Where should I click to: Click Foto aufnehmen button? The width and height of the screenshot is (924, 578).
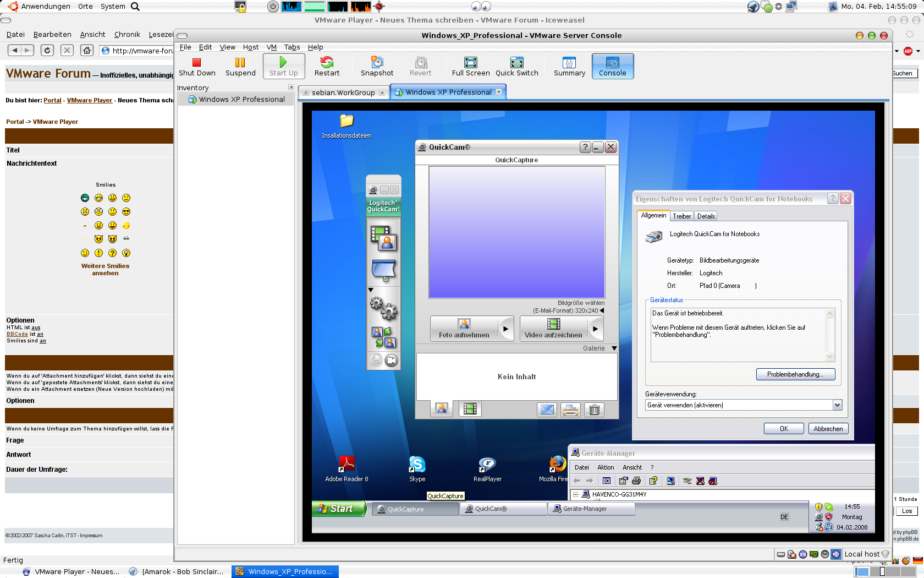[464, 329]
